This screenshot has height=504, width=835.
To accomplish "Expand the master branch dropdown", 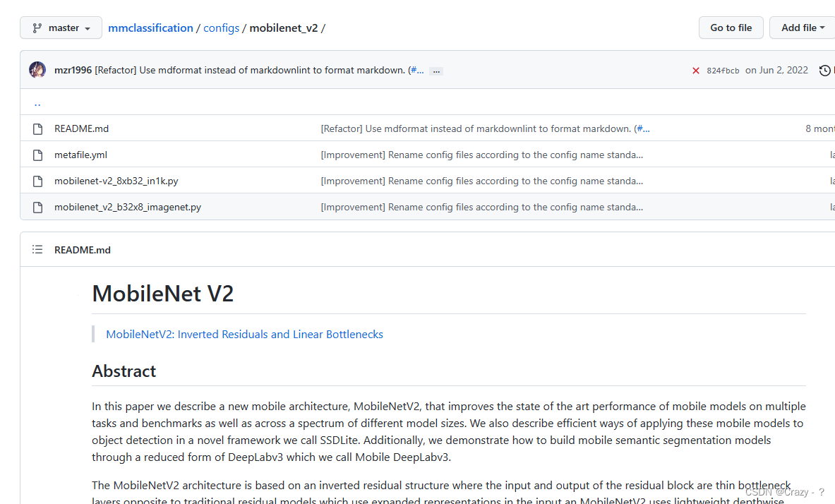I will tap(61, 28).
